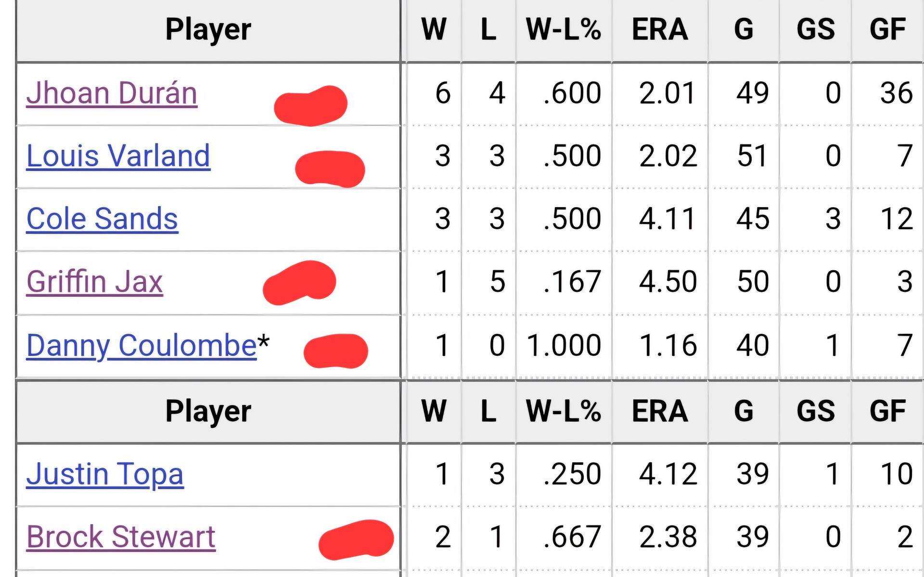Sort by ERA in the top header

click(659, 30)
